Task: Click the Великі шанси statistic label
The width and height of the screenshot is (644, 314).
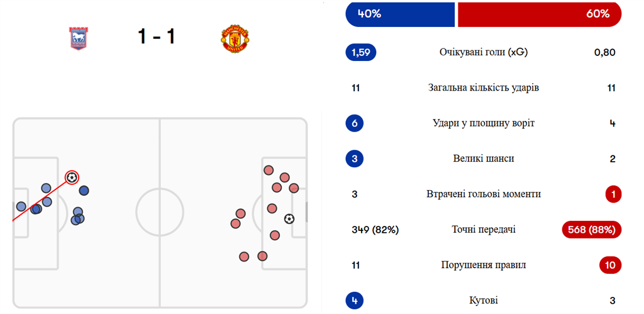Action: click(x=484, y=159)
